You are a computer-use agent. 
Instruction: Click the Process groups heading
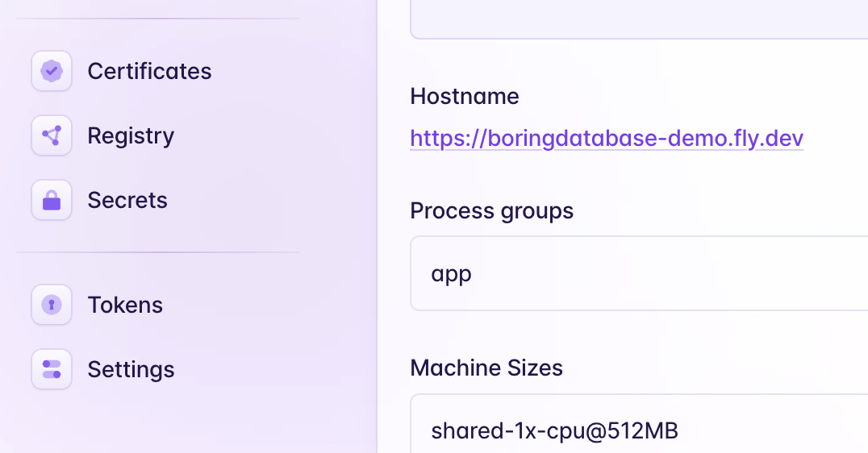[x=491, y=211]
